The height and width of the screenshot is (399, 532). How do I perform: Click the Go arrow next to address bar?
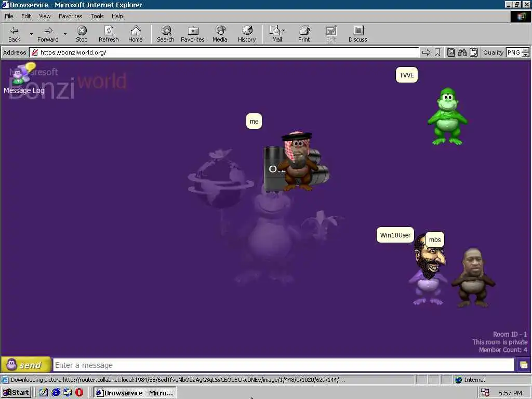coord(426,52)
